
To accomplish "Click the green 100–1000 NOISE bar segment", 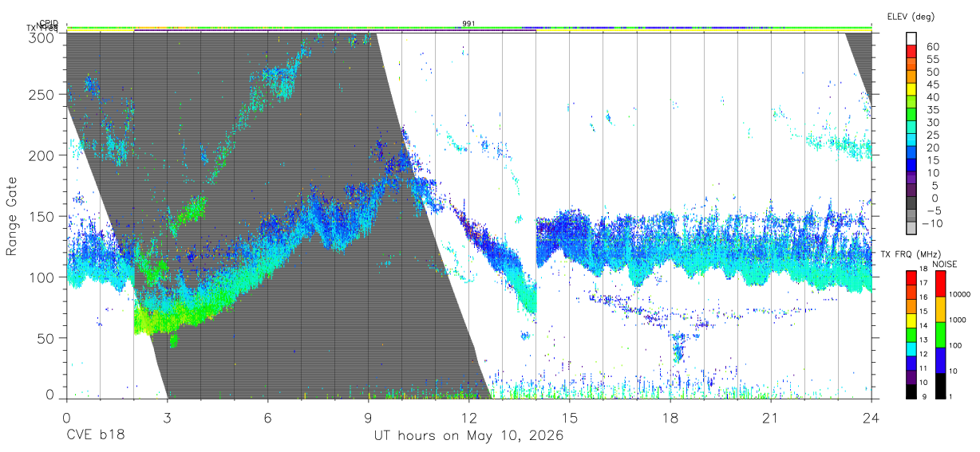I will [x=941, y=334].
